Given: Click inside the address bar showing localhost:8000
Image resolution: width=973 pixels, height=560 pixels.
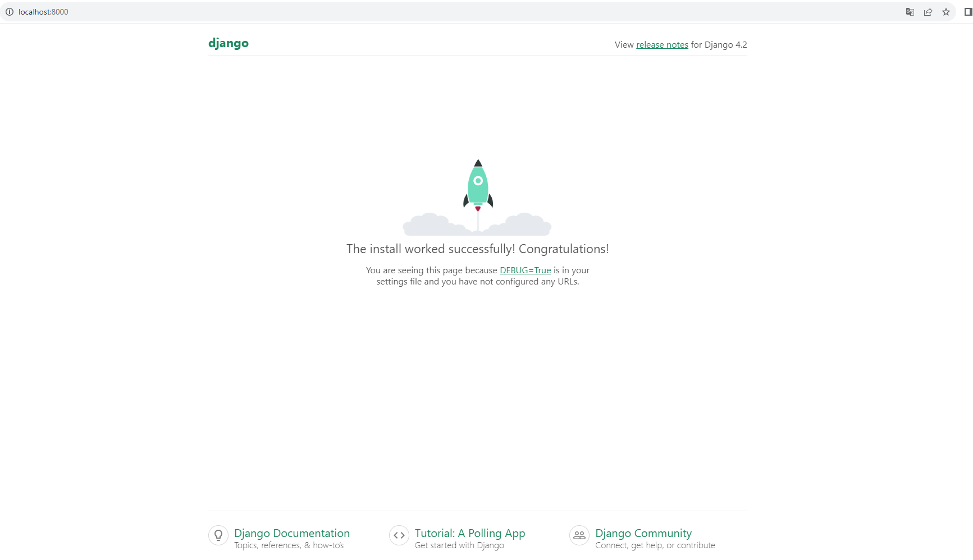Looking at the screenshot, I should (43, 12).
